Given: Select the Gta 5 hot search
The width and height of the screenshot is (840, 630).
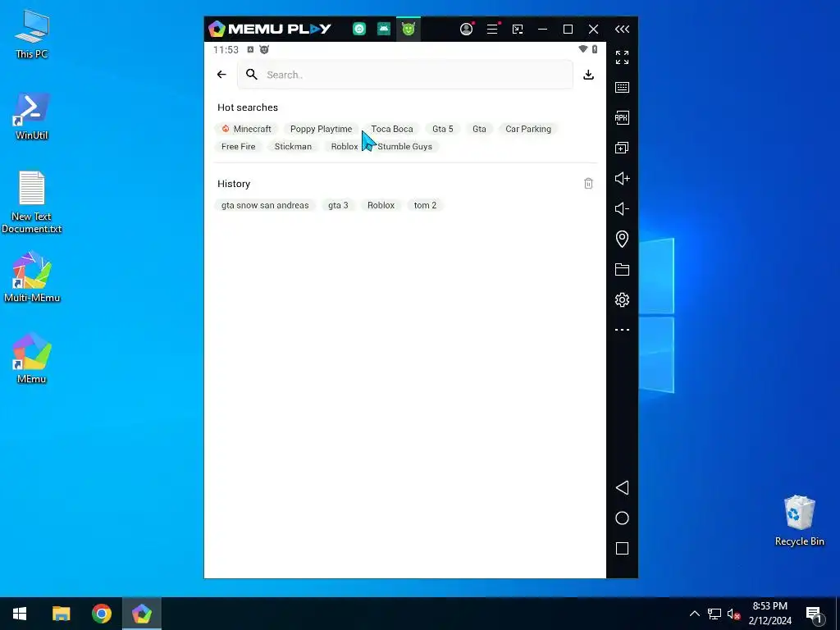Looking at the screenshot, I should click(442, 129).
